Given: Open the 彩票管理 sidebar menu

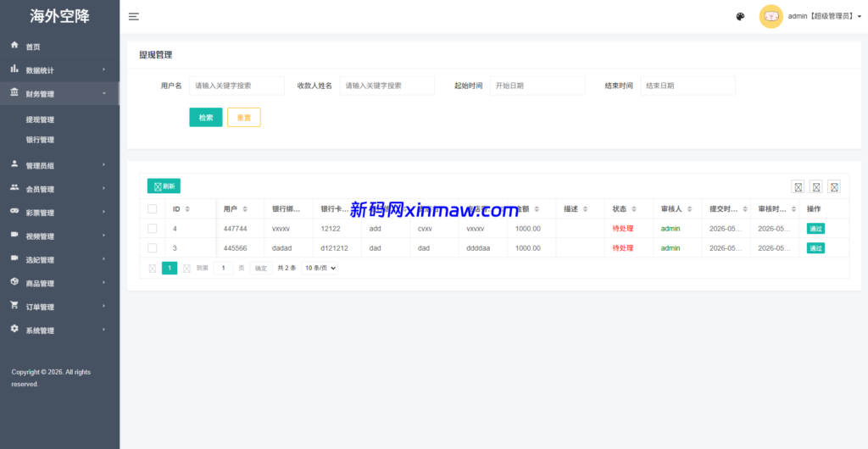Looking at the screenshot, I should pyautogui.click(x=60, y=213).
